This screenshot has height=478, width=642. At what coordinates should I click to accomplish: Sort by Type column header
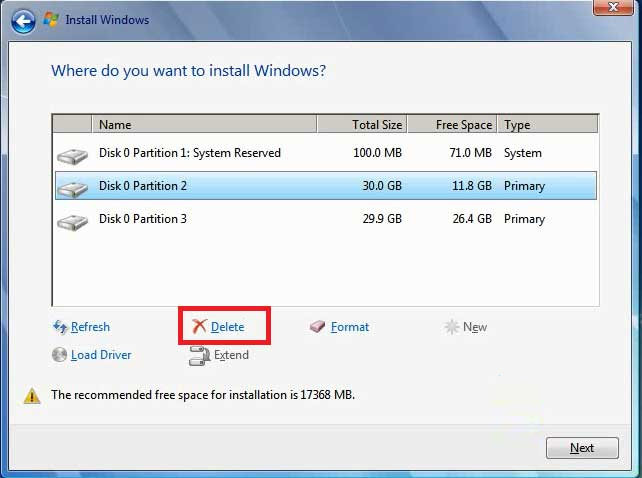[546, 125]
